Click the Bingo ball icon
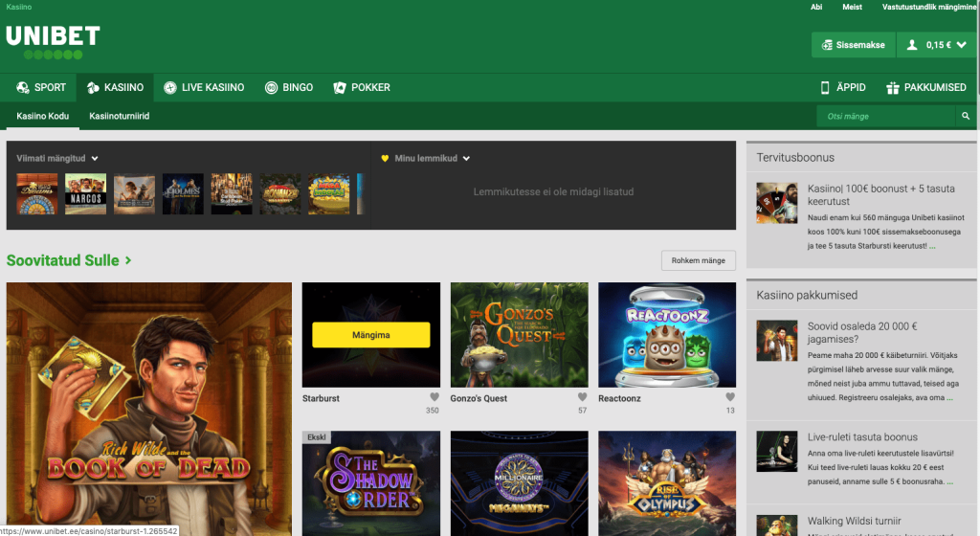The image size is (980, 536). [x=271, y=87]
